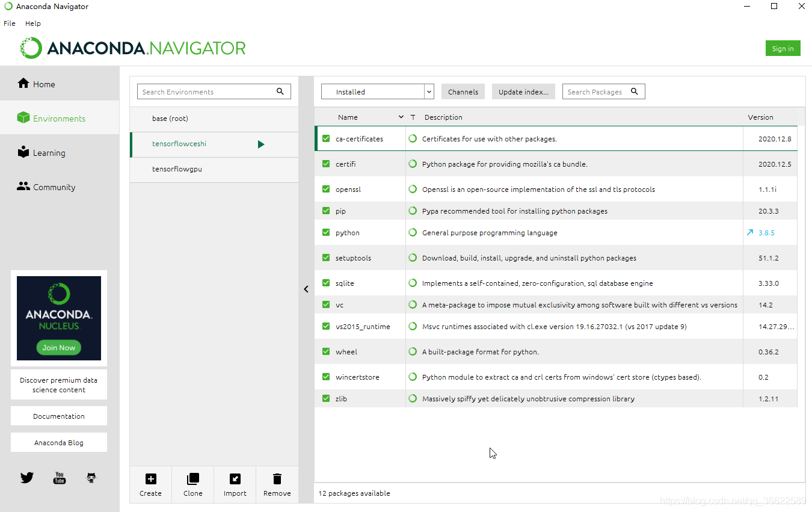Uncheck the zlib package checkbox

[x=326, y=399]
